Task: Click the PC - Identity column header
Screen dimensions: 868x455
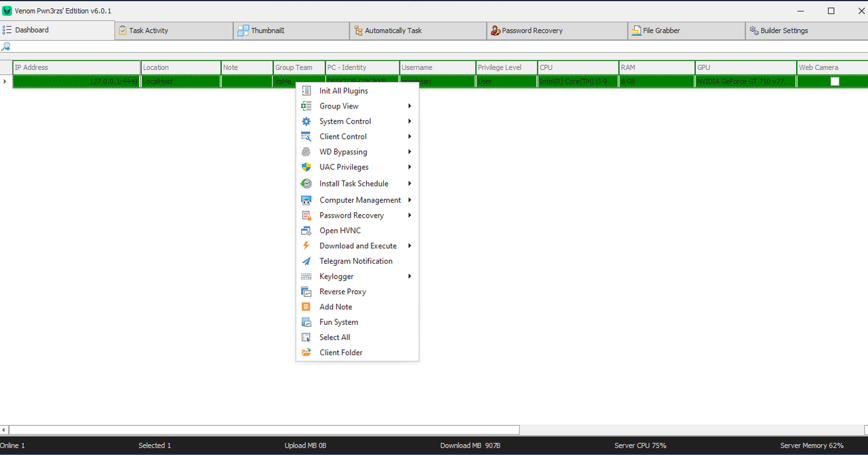Action: click(x=362, y=67)
